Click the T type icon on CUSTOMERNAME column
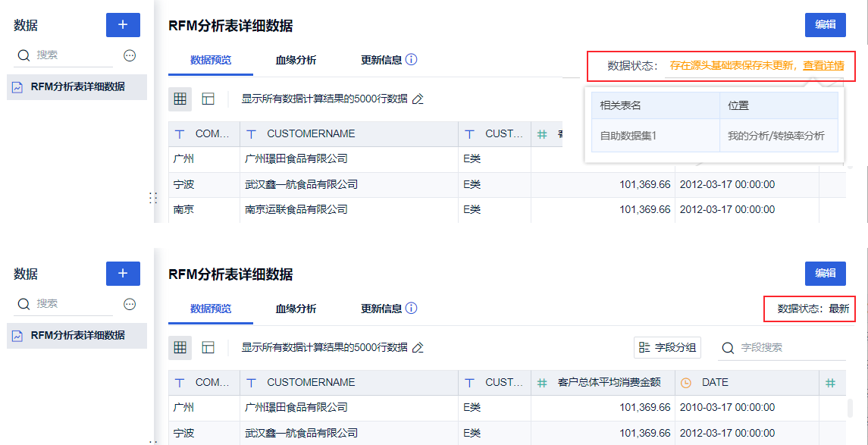This screenshot has width=868, height=445. 251,133
